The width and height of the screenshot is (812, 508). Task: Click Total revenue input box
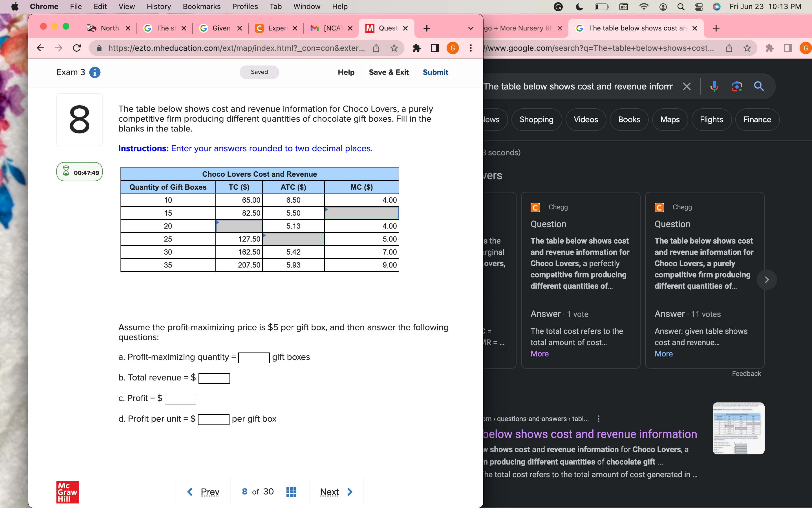pos(214,378)
